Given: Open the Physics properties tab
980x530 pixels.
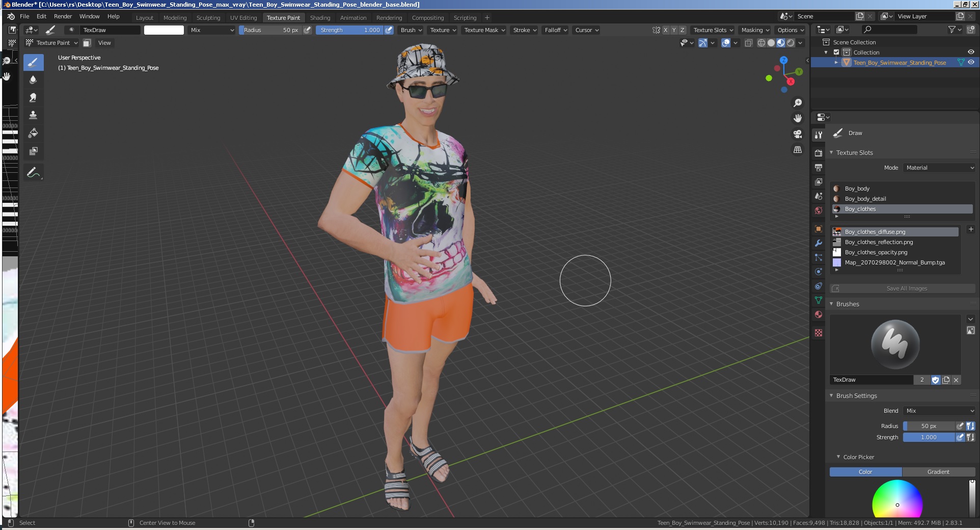Looking at the screenshot, I should [x=819, y=272].
